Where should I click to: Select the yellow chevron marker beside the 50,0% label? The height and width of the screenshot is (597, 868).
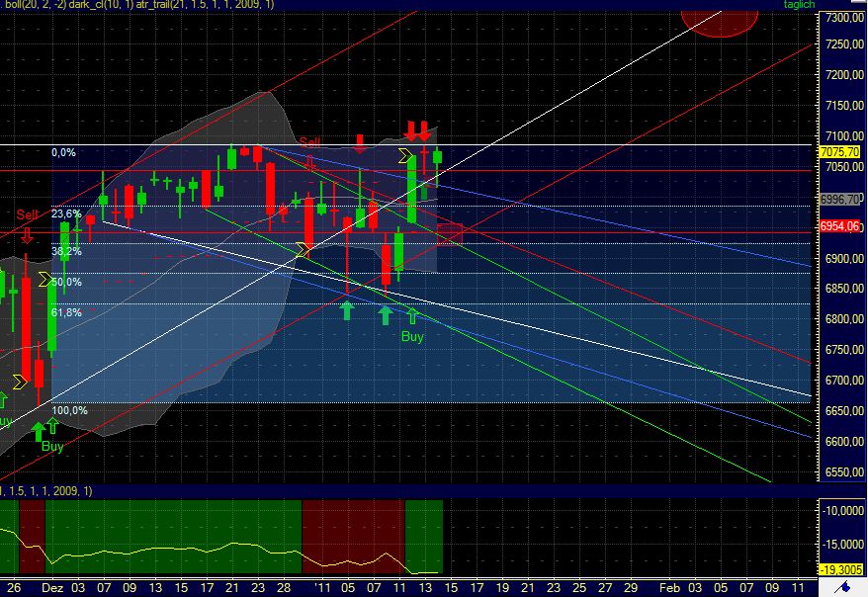point(44,280)
